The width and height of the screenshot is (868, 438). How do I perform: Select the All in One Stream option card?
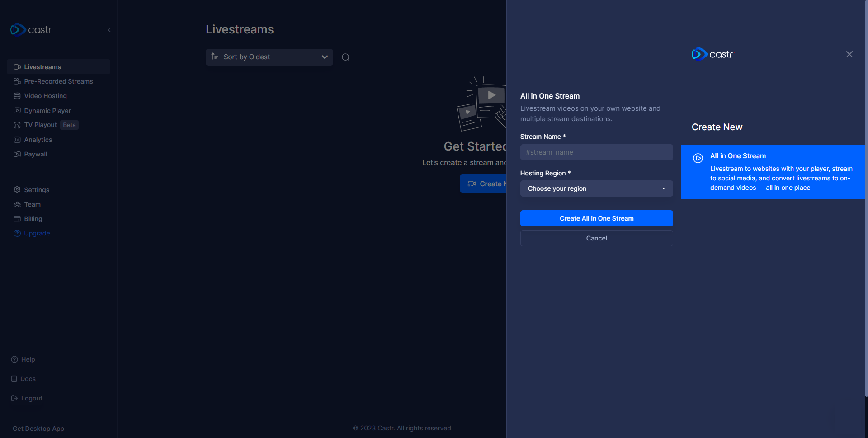tap(772, 172)
